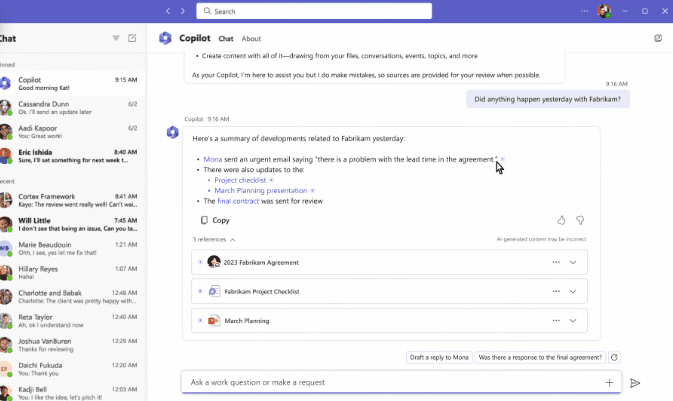Open Fabrikam Project Checklist reference
The image size is (673, 401).
tap(389, 292)
